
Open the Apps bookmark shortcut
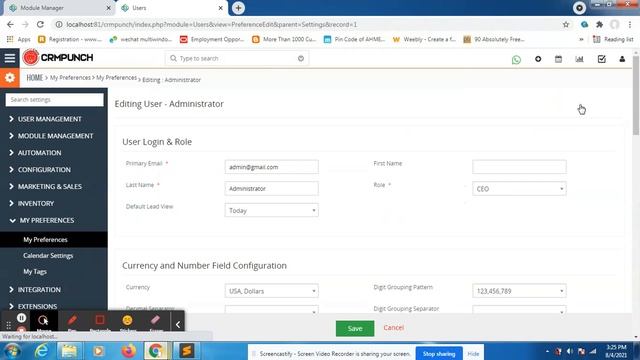point(19,39)
